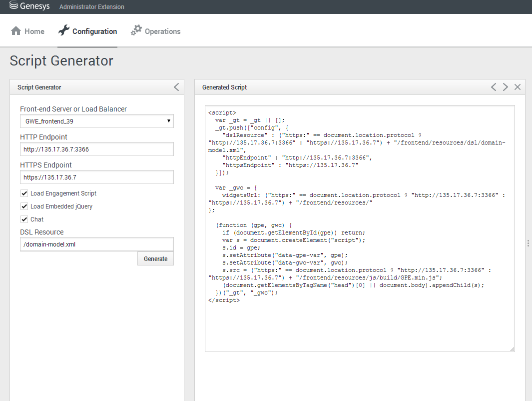Go to the Home menu item
Image resolution: width=532 pixels, height=401 pixels.
34,31
